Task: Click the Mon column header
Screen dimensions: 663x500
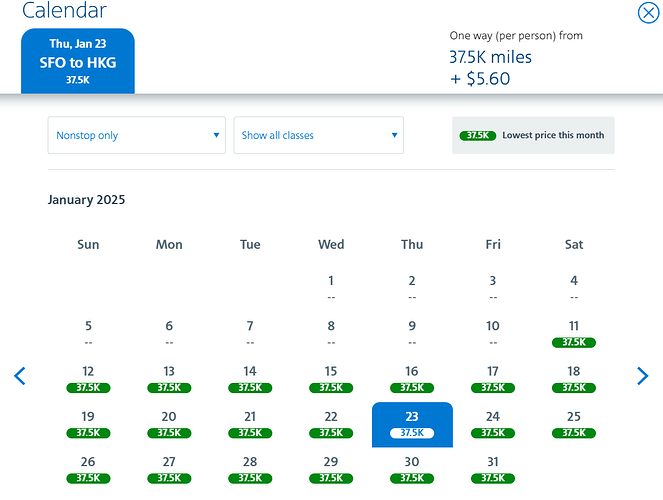Action: [169, 244]
